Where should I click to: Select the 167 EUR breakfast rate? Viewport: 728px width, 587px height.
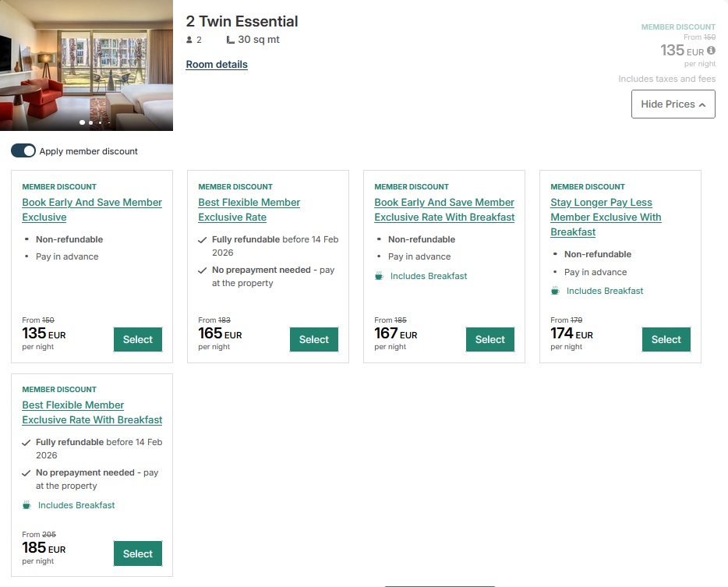point(489,339)
